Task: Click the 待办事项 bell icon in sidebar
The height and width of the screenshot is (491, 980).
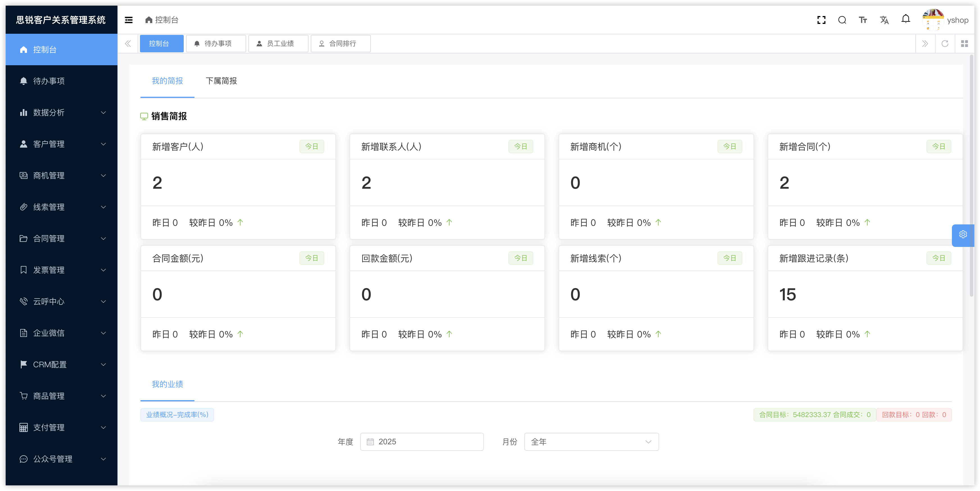Action: tap(24, 81)
